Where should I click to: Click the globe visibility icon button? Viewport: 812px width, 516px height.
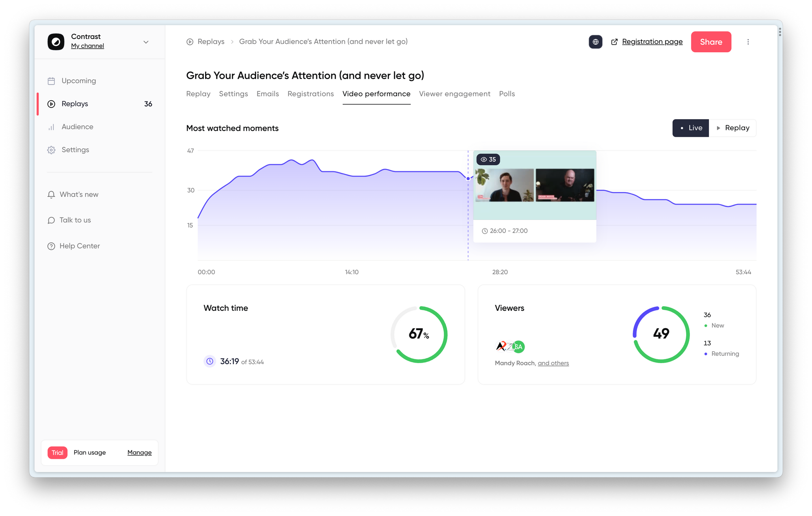[595, 42]
